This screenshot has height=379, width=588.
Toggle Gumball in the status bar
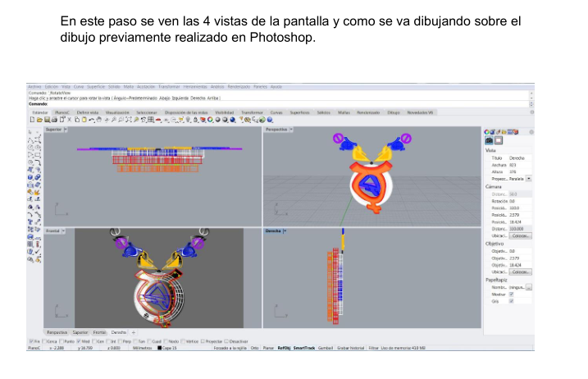pos(326,348)
